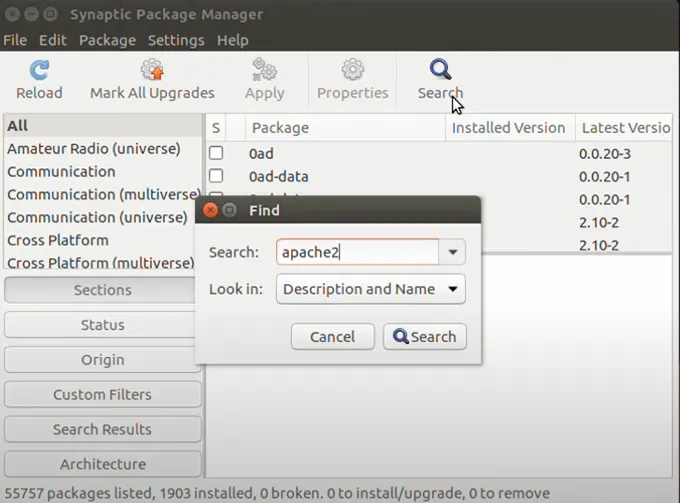The width and height of the screenshot is (680, 503).
Task: Click the Sections filter button
Action: (x=102, y=290)
